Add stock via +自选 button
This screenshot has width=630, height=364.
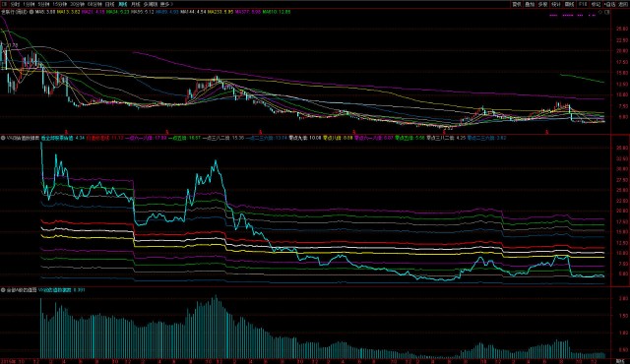point(609,4)
